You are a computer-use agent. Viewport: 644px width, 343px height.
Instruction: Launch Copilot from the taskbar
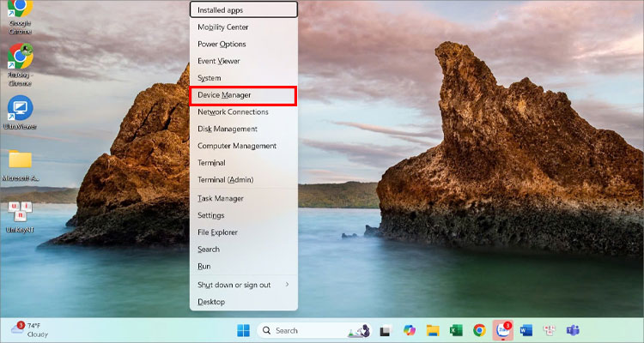(409, 330)
